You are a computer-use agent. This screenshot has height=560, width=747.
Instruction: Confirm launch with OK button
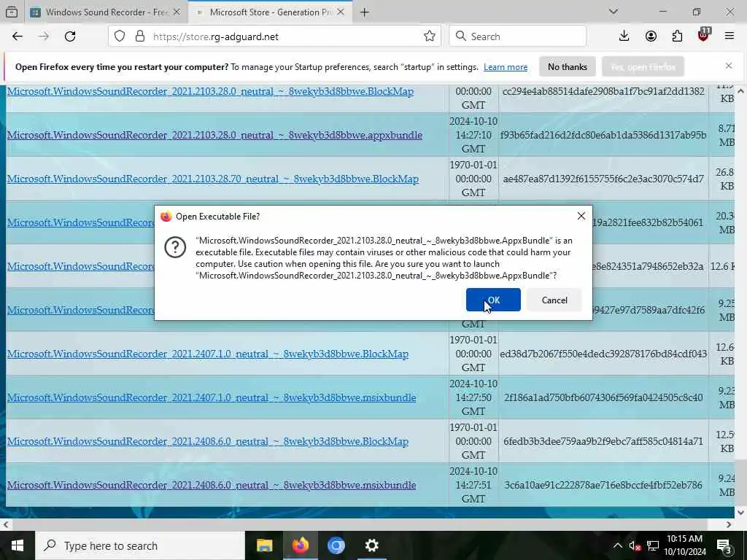click(493, 300)
